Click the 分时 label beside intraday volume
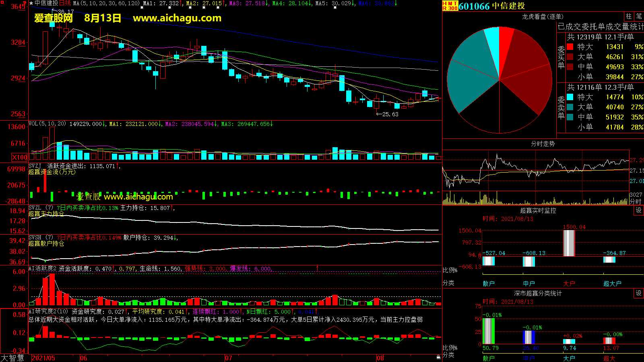This screenshot has width=644, height=362. (x=636, y=201)
